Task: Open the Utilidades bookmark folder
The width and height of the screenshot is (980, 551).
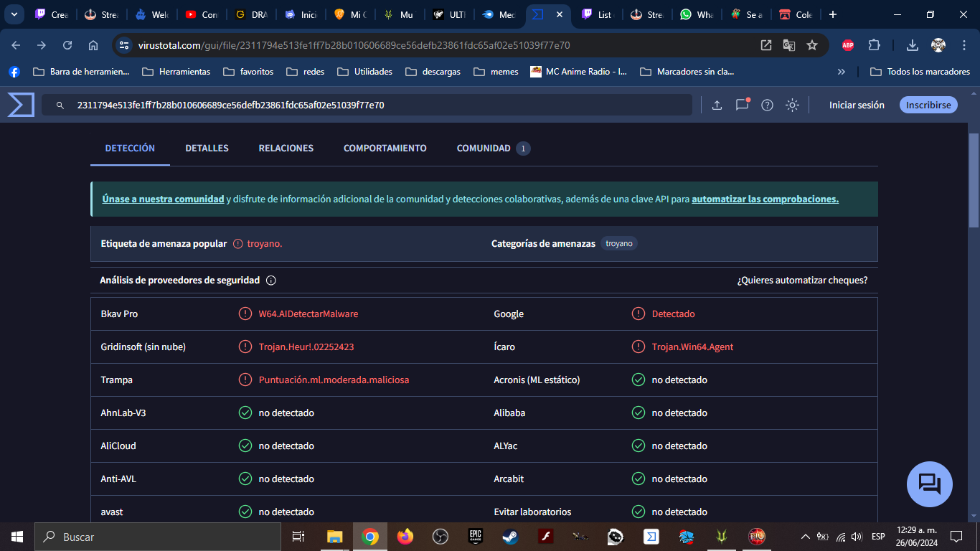Action: 365,72
